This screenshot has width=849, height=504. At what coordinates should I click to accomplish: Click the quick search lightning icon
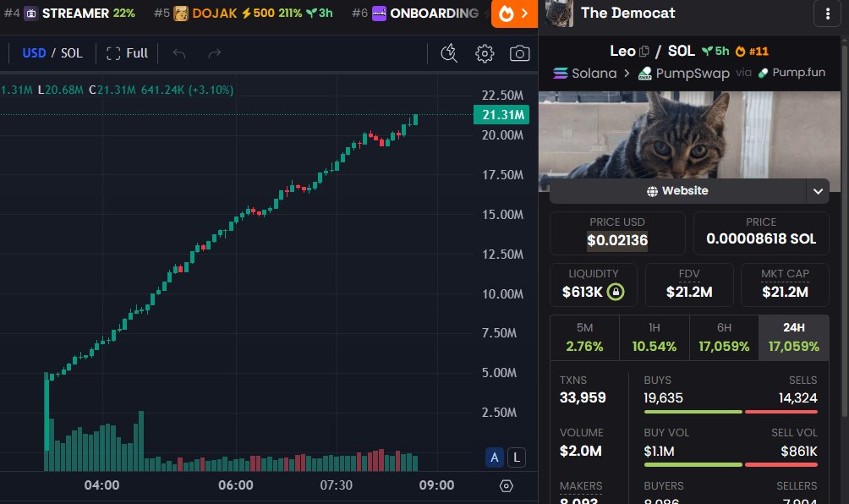pos(449,53)
